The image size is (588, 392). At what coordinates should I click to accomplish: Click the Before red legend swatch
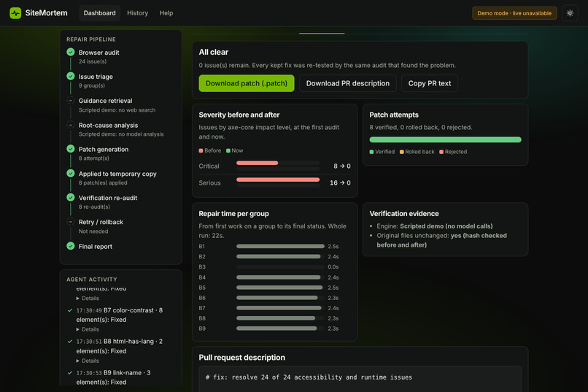[x=201, y=150]
